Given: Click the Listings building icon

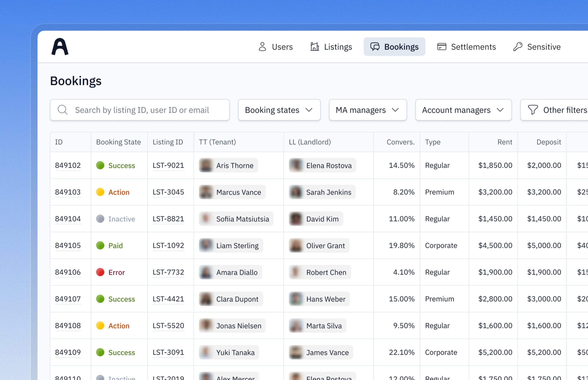Looking at the screenshot, I should (x=315, y=47).
